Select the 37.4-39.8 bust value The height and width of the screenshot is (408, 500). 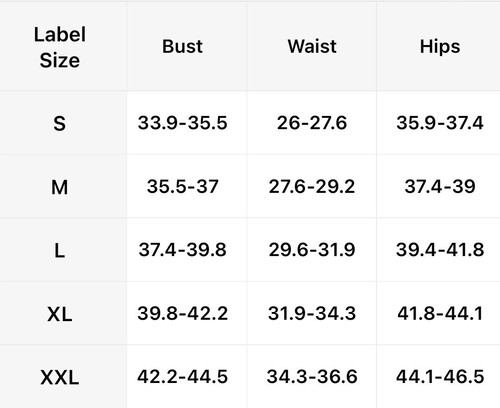183,249
